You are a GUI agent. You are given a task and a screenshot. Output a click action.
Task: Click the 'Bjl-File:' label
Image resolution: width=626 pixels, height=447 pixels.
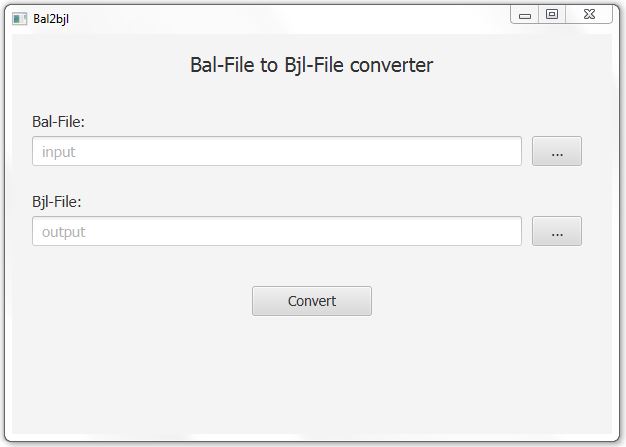tap(57, 202)
